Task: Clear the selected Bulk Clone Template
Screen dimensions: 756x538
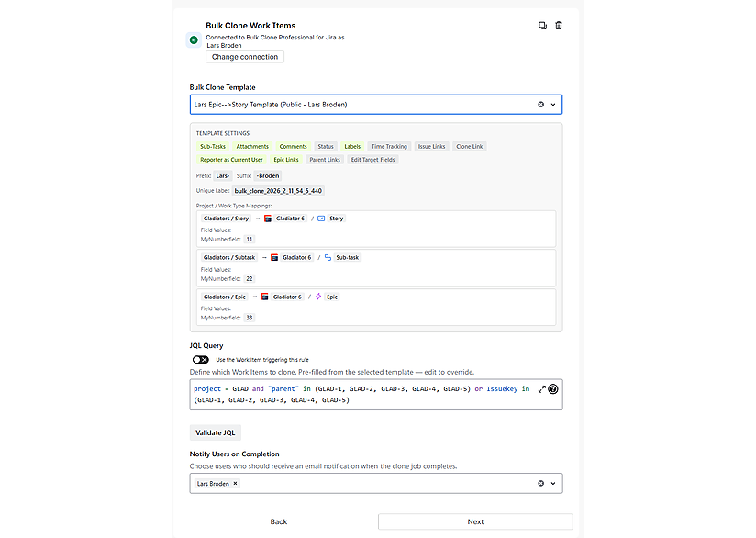Action: pyautogui.click(x=541, y=105)
